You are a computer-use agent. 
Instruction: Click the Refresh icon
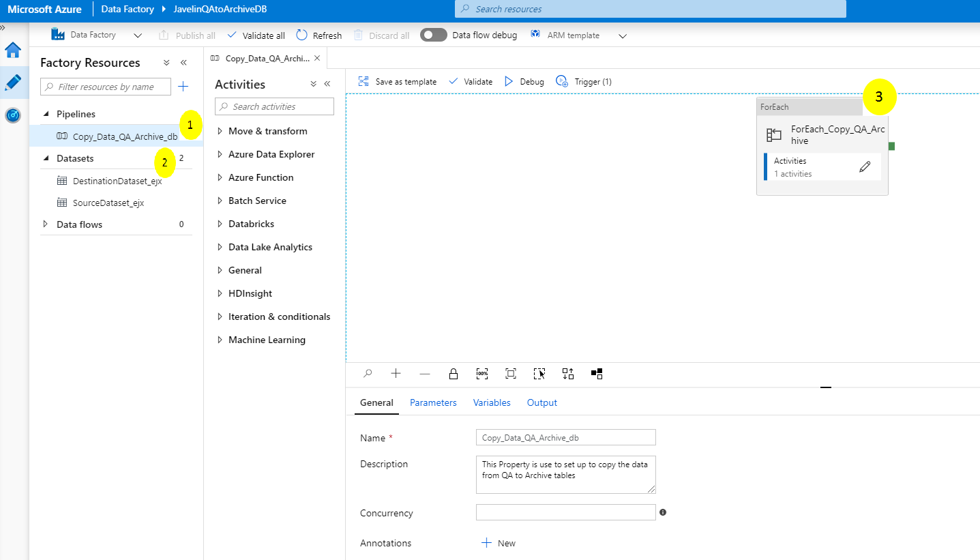(x=301, y=35)
